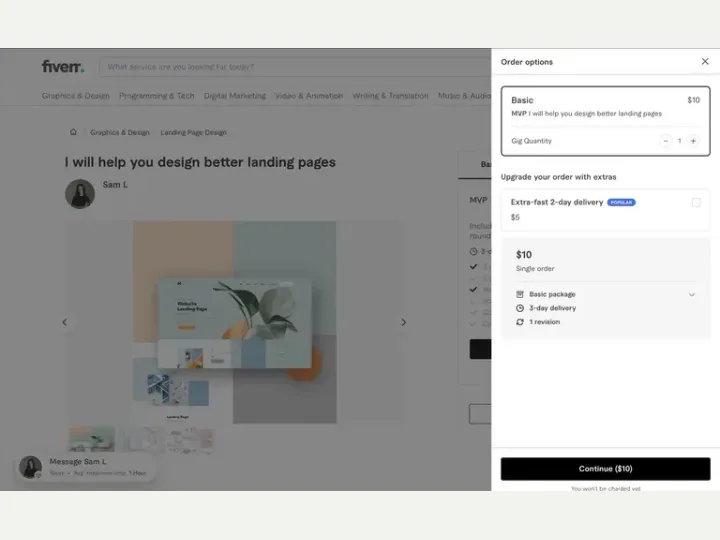Click the 3-day delivery clock icon

click(x=520, y=308)
